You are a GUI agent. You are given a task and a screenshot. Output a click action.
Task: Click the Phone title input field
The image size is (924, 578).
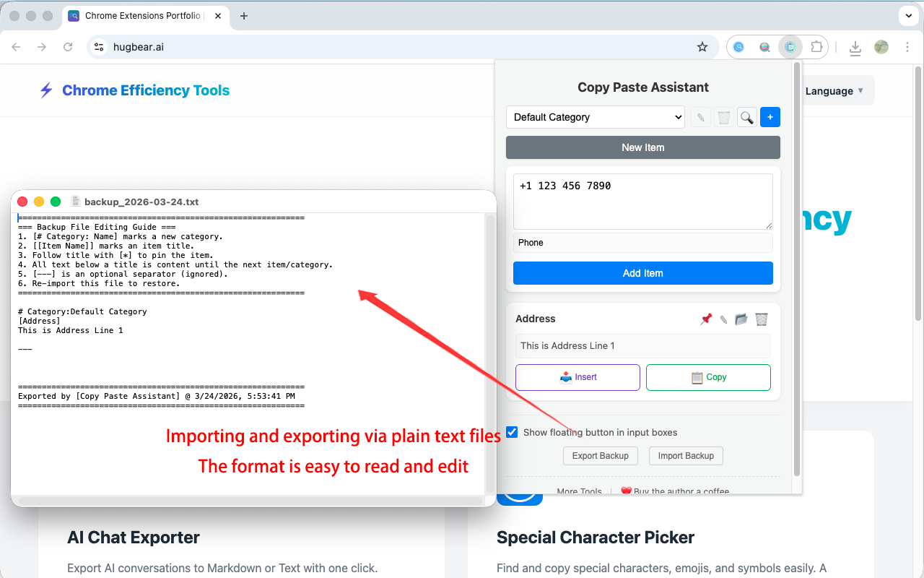[x=642, y=243]
